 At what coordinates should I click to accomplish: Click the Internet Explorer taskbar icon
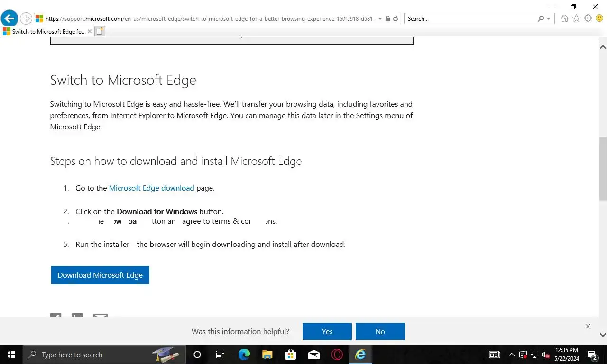coord(360,355)
